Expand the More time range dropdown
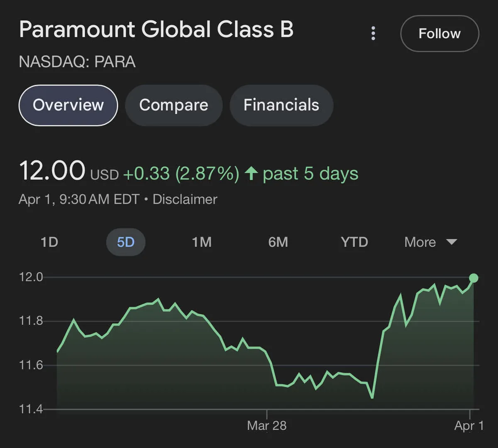The image size is (498, 448). pyautogui.click(x=430, y=242)
